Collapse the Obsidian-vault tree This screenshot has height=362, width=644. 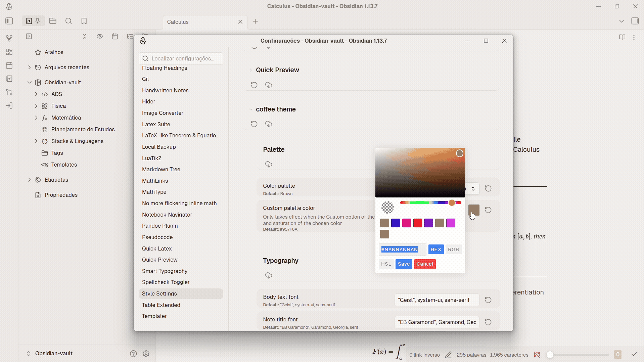click(x=30, y=82)
